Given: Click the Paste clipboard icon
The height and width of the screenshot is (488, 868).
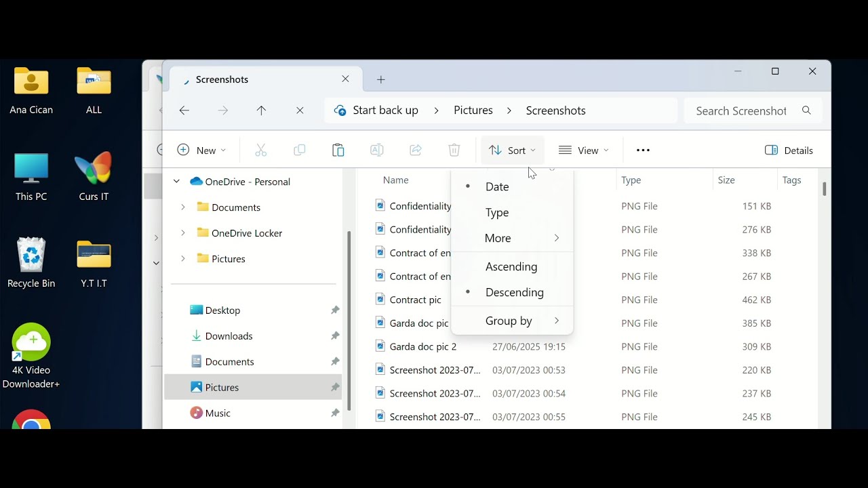Looking at the screenshot, I should (x=338, y=150).
